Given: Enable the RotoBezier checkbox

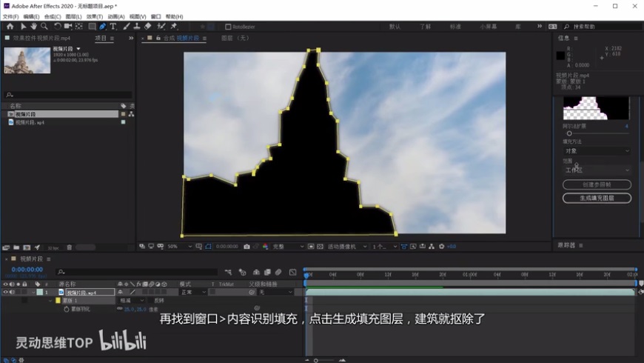Looking at the screenshot, I should (228, 27).
